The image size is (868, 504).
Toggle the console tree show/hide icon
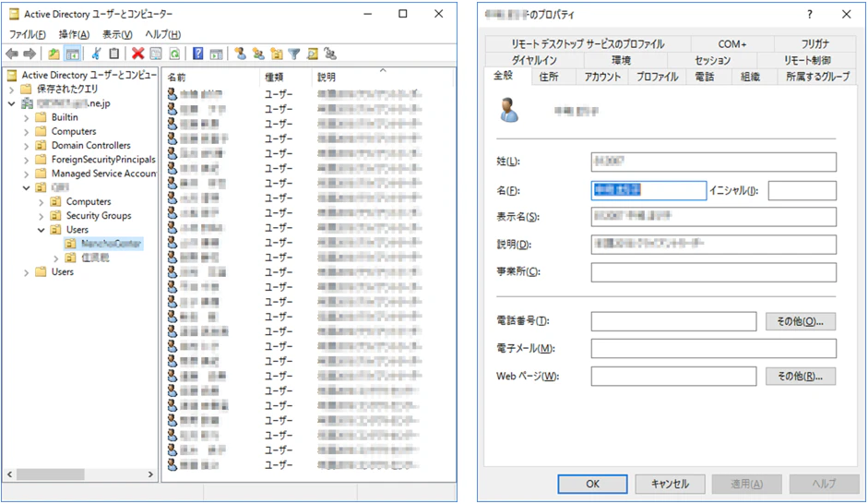73,54
